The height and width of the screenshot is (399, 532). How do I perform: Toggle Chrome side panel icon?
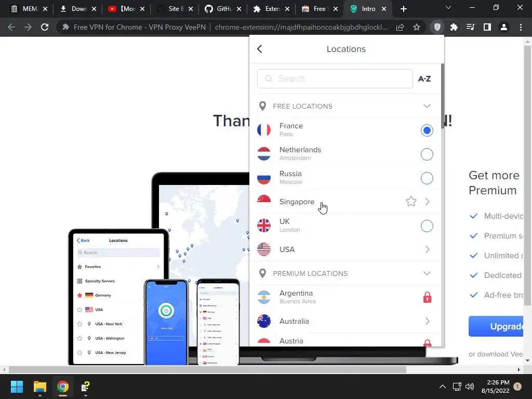[487, 27]
